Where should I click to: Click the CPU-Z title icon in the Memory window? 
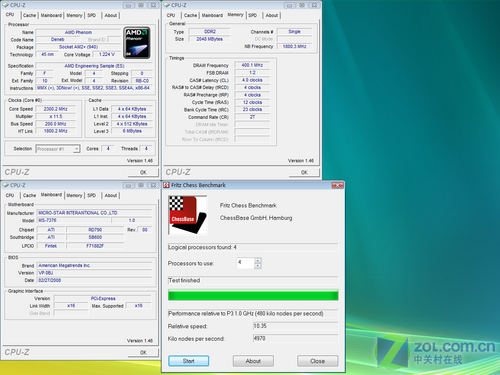point(166,5)
